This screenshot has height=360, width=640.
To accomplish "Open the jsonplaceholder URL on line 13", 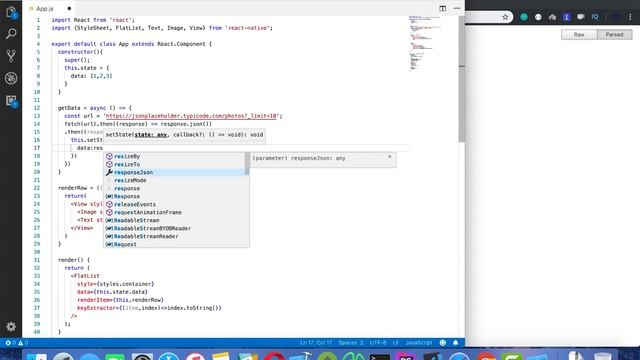I will (191, 116).
